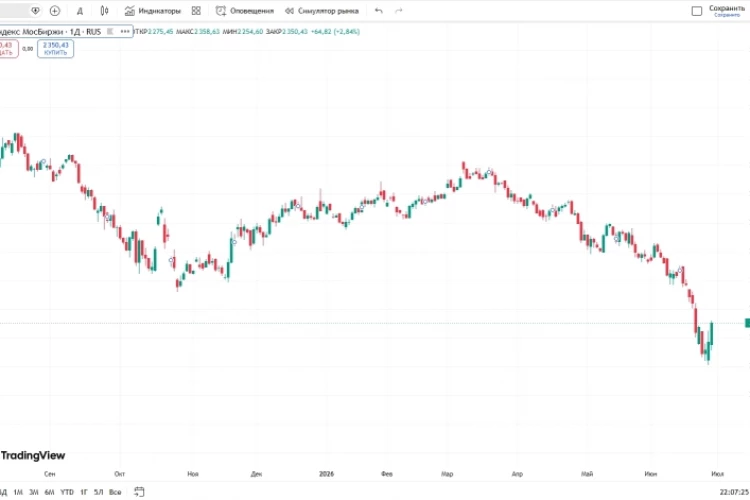
Task: Click the last green candle of the chart
Action: (x=711, y=334)
